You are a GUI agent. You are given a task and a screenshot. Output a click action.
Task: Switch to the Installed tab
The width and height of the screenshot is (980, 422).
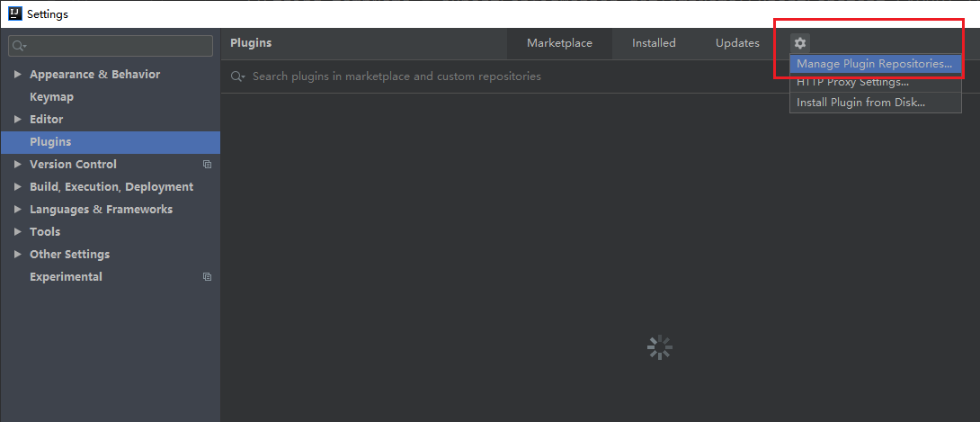click(x=654, y=43)
